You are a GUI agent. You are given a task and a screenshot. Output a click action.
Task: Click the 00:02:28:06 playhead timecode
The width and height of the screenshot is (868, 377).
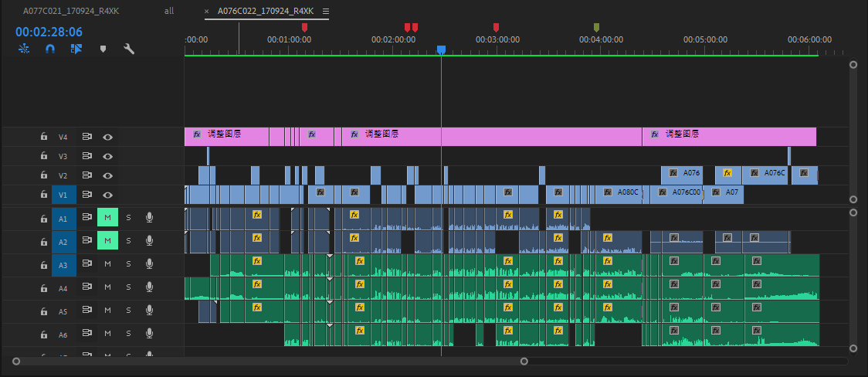point(49,32)
